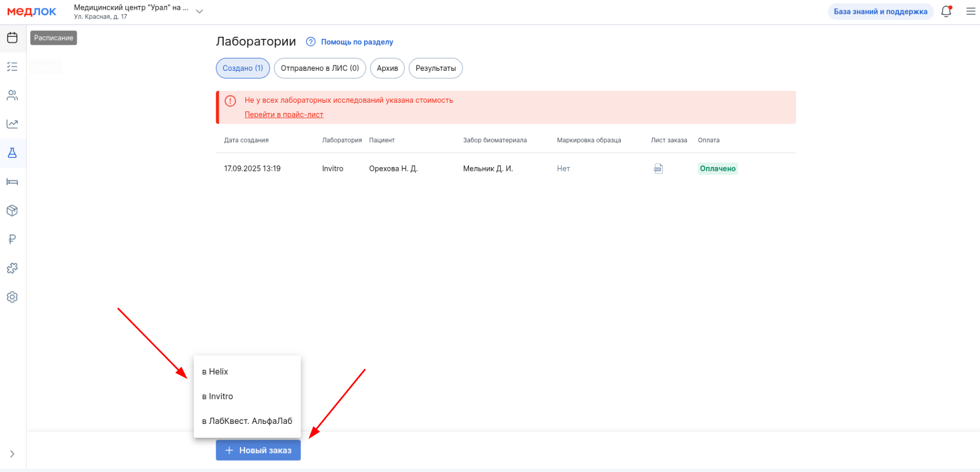The height and width of the screenshot is (472, 980).
Task: Open the order sheet document icon
Action: tap(658, 169)
